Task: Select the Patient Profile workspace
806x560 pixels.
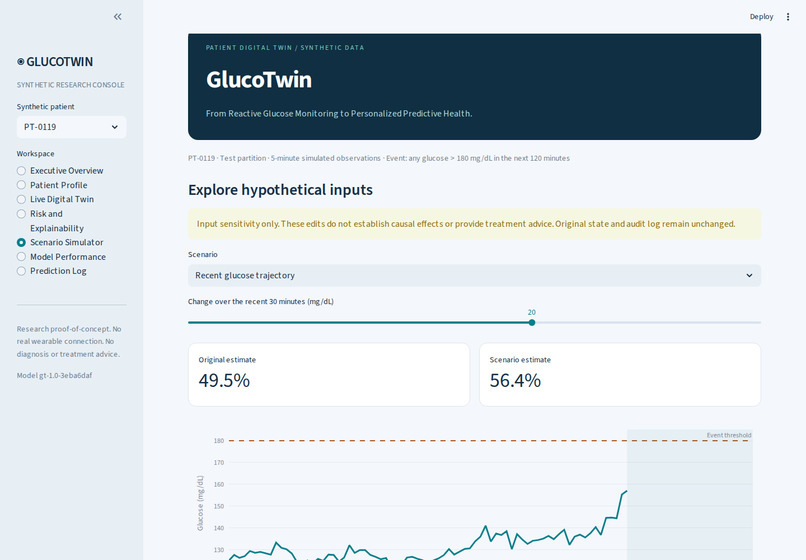Action: pyautogui.click(x=52, y=185)
